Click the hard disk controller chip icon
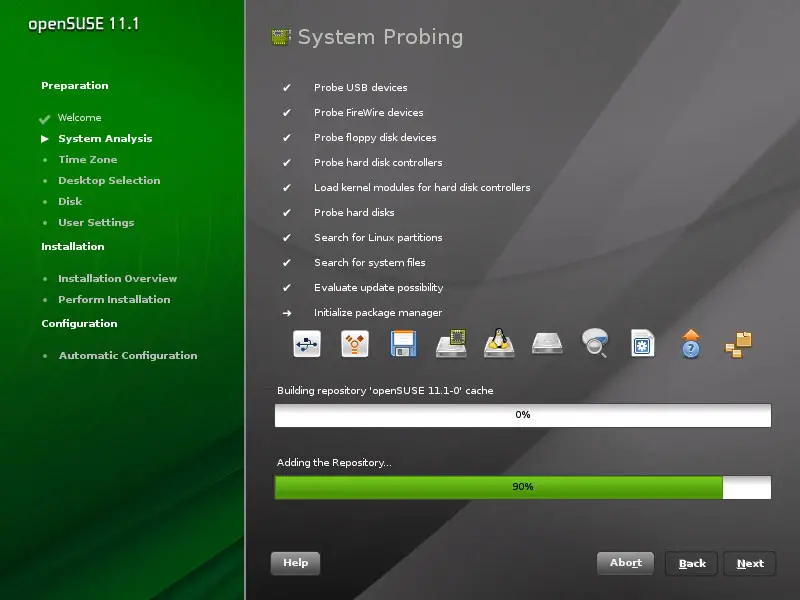 tap(452, 343)
